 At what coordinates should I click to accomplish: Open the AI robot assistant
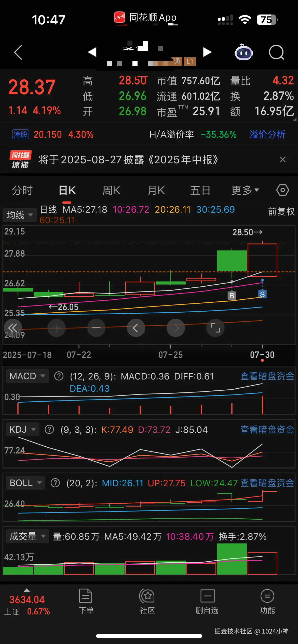243,53
